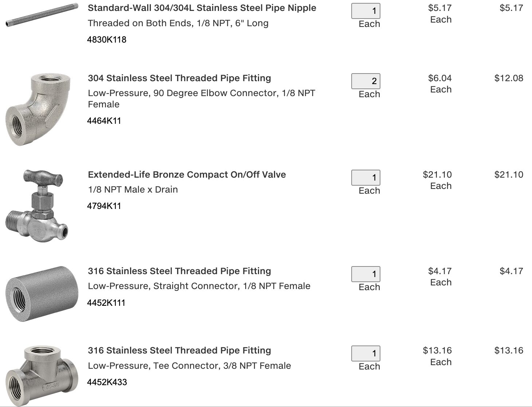Select the tee connector quantity field
532x407 pixels.
366,353
